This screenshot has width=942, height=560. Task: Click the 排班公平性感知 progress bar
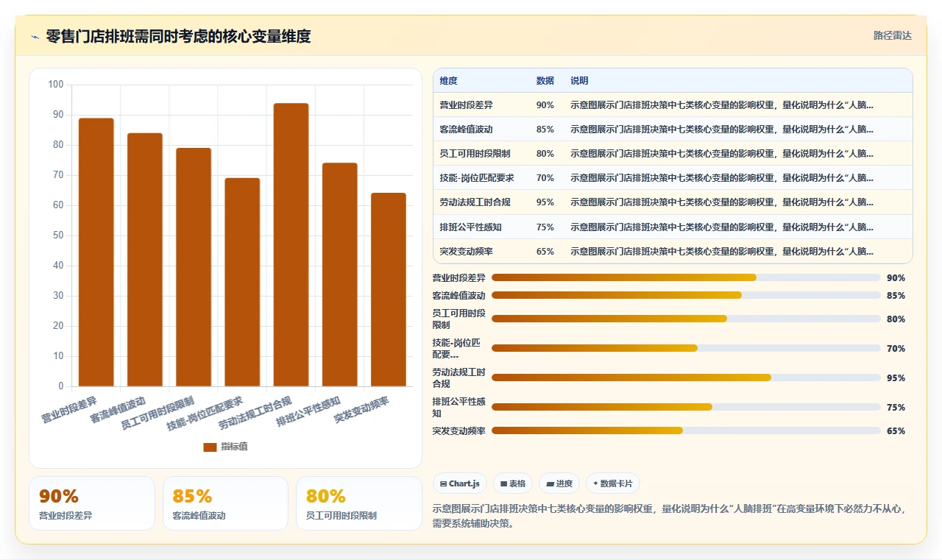click(x=686, y=407)
